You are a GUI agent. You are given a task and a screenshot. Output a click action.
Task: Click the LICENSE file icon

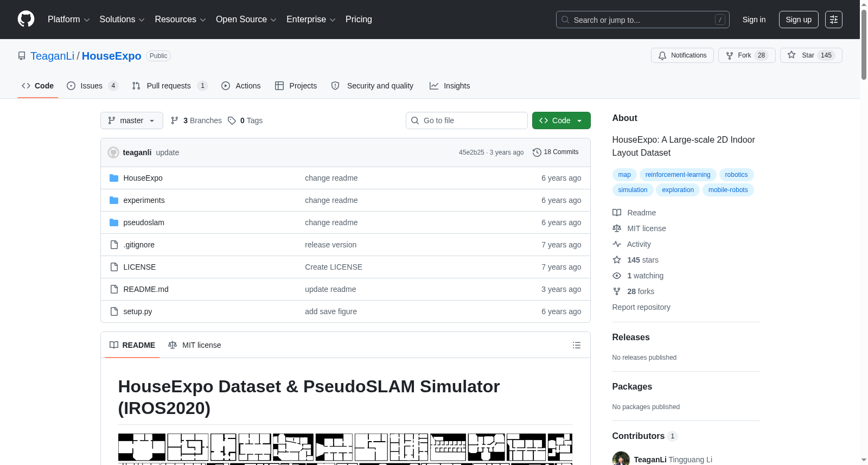114,267
